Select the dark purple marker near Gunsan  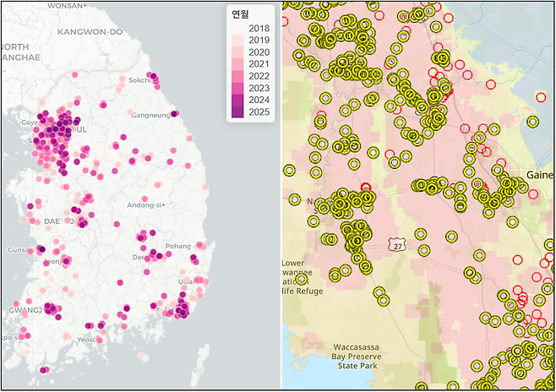pyautogui.click(x=41, y=249)
